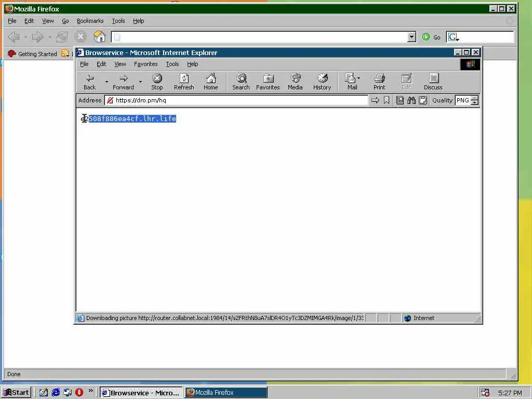
Task: Go to Home in Internet Explorer
Action: pos(211,82)
